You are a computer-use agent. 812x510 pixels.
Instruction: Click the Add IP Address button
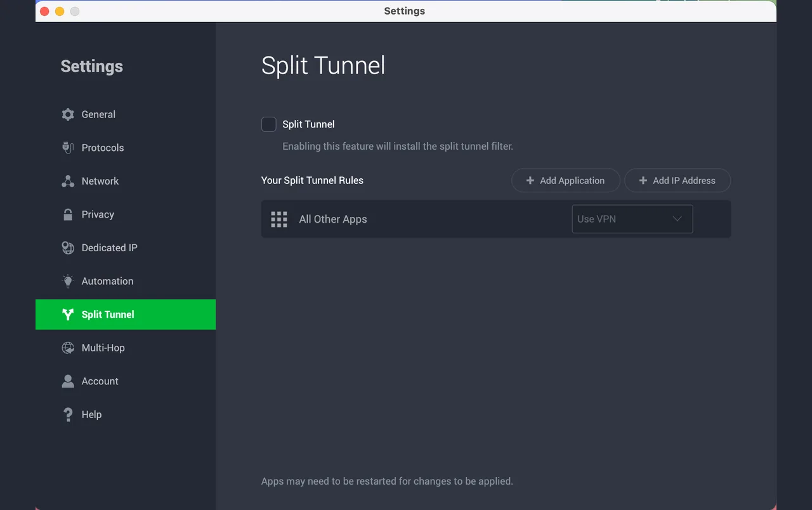coord(678,181)
